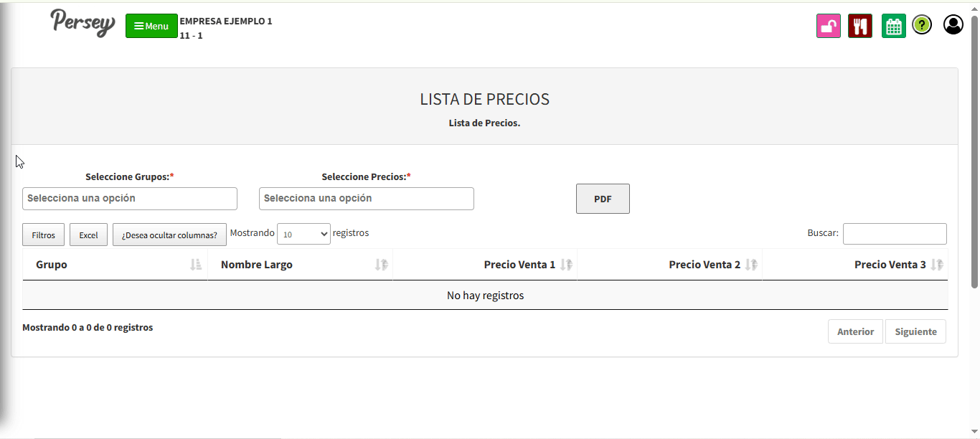Expand the Seleccione Precios dropdown
Image resolution: width=980 pixels, height=439 pixels.
367,199
